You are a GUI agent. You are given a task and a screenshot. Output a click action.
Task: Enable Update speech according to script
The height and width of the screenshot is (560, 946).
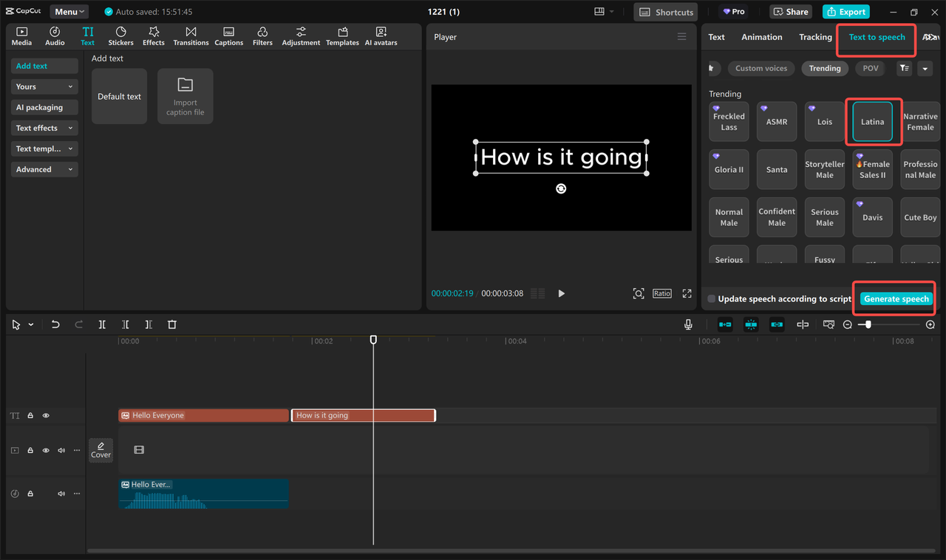(x=712, y=299)
